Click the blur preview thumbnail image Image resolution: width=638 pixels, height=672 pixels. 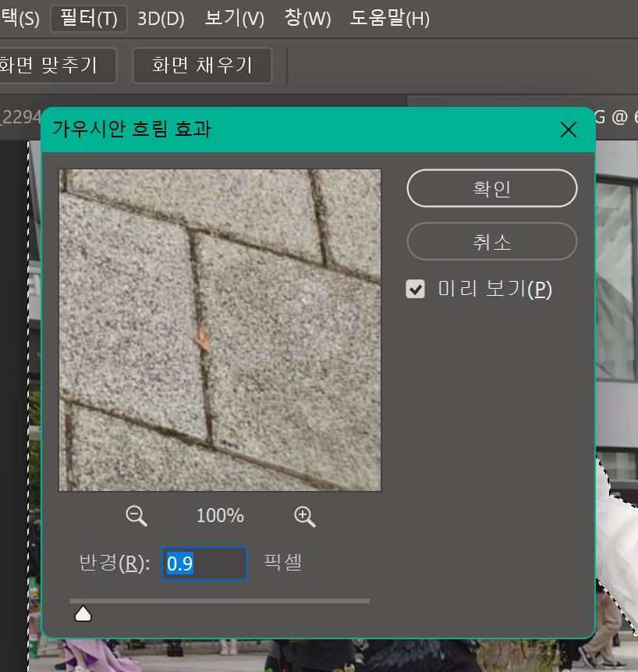[x=219, y=329]
